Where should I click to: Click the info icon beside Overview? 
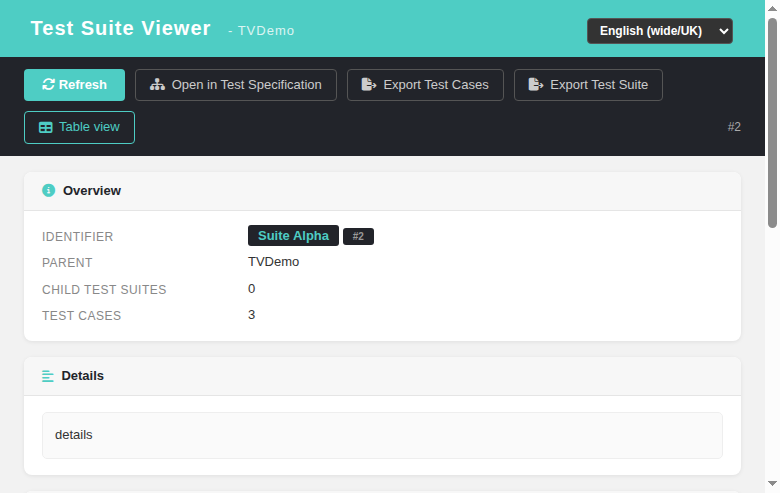click(49, 191)
